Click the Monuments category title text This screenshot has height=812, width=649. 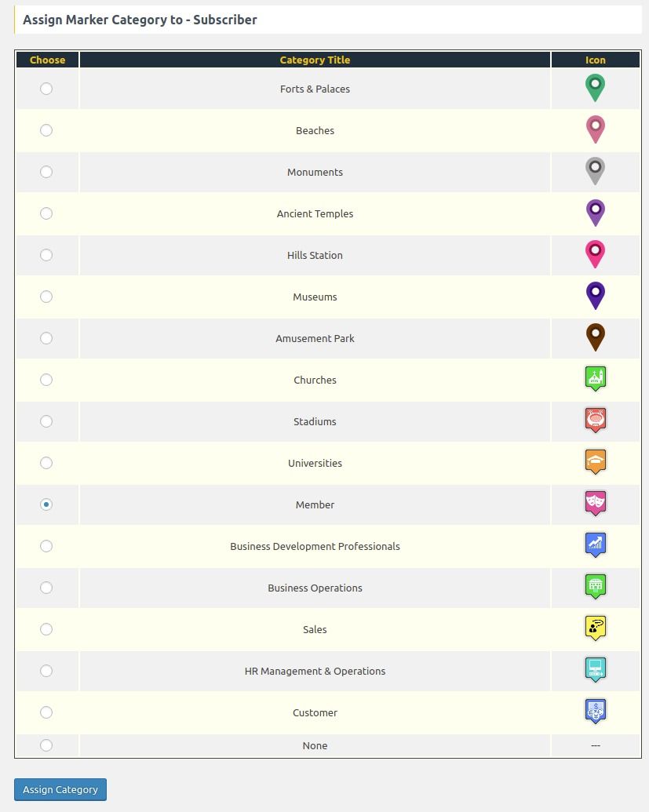315,172
